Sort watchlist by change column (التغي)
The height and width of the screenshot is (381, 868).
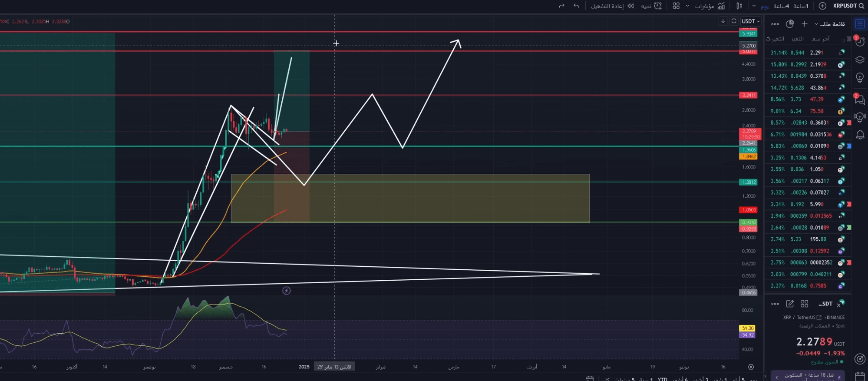coord(798,39)
